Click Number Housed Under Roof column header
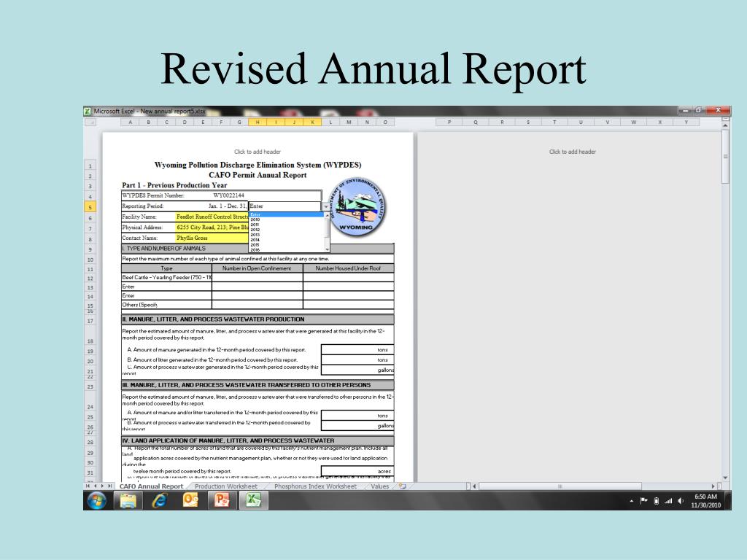 tap(348, 268)
